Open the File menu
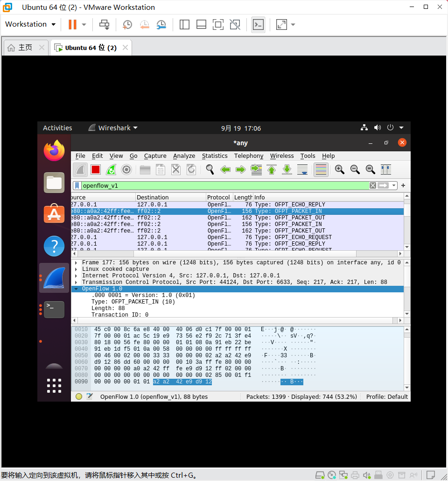 click(x=80, y=156)
